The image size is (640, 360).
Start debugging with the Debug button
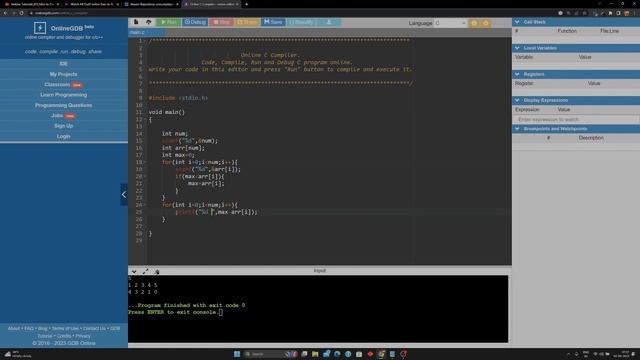click(x=195, y=22)
